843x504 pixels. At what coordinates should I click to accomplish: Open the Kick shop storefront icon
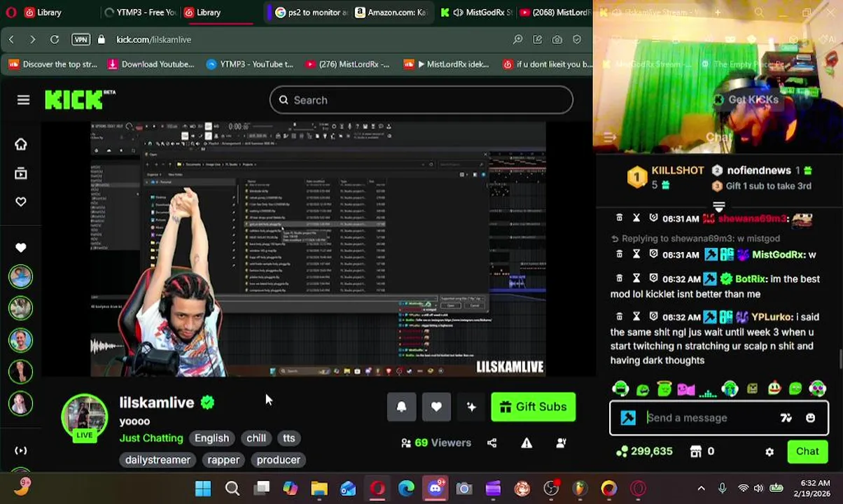(695, 451)
